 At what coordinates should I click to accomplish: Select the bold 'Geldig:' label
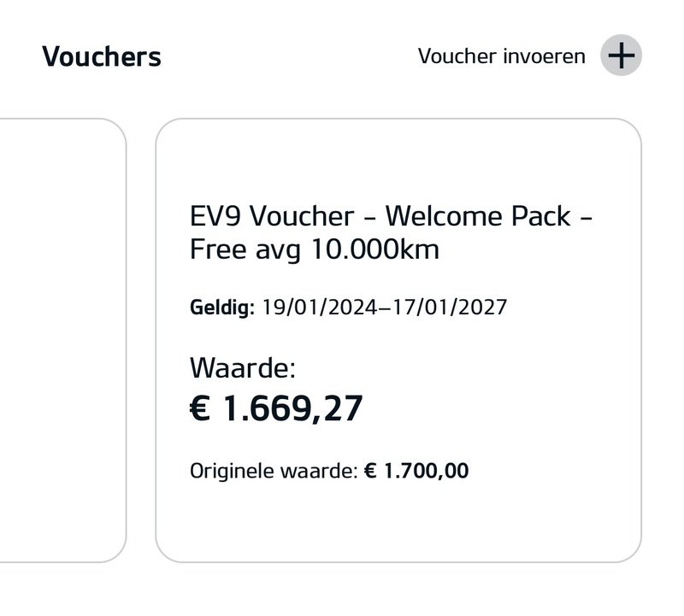point(222,307)
